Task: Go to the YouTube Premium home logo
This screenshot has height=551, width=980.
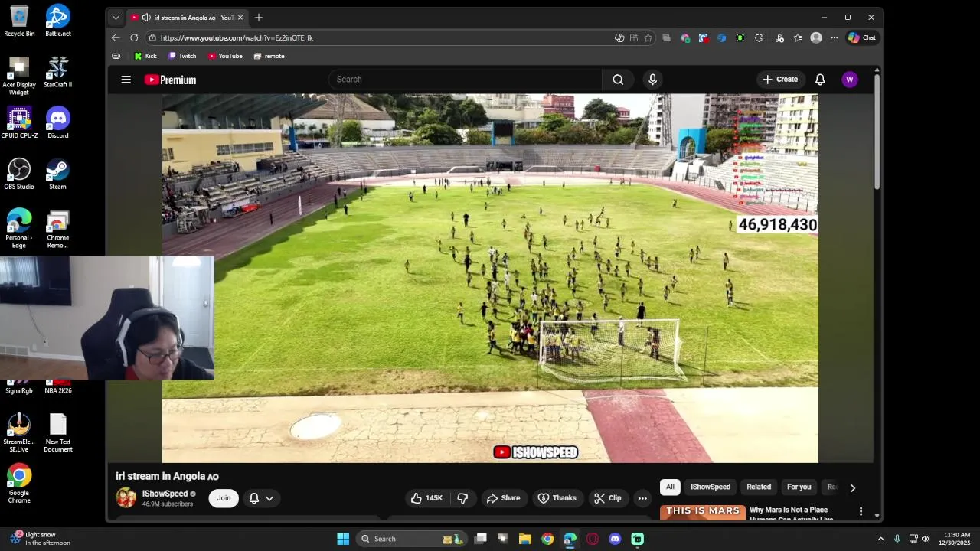Action: pos(170,80)
